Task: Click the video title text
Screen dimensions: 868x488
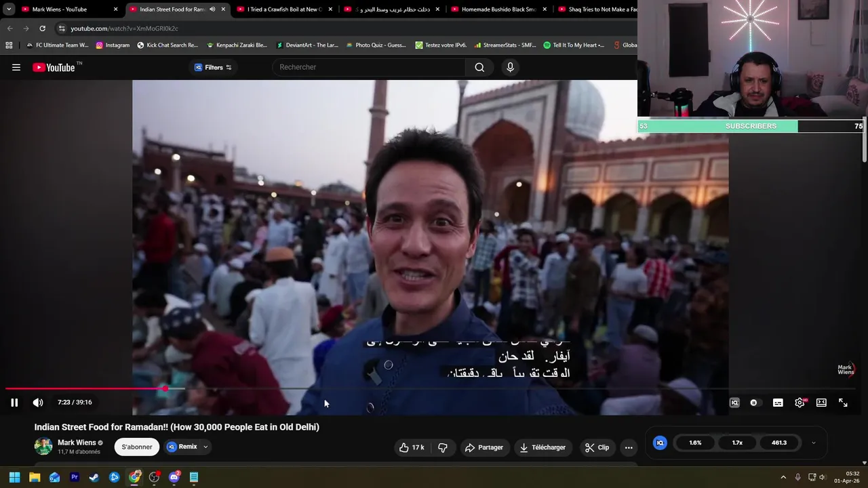Action: pyautogui.click(x=177, y=427)
